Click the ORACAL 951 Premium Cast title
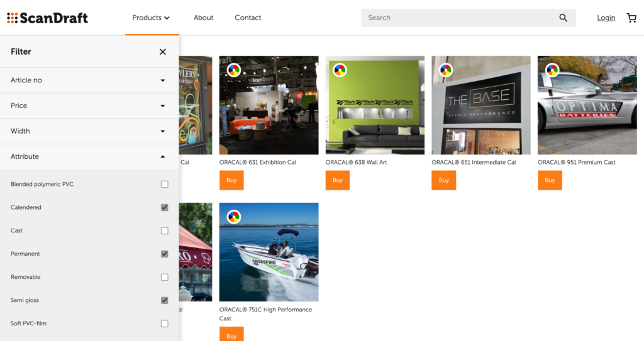644x341 pixels. pyautogui.click(x=577, y=163)
